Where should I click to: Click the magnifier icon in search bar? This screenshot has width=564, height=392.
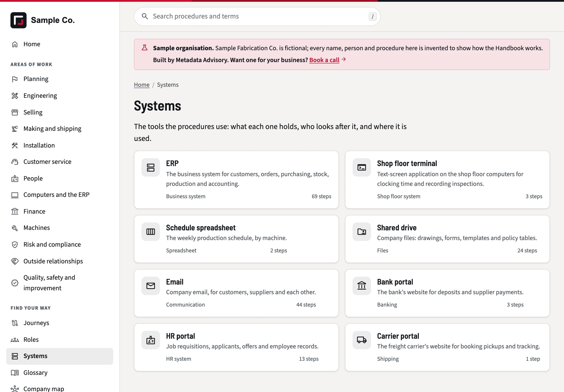pos(145,16)
